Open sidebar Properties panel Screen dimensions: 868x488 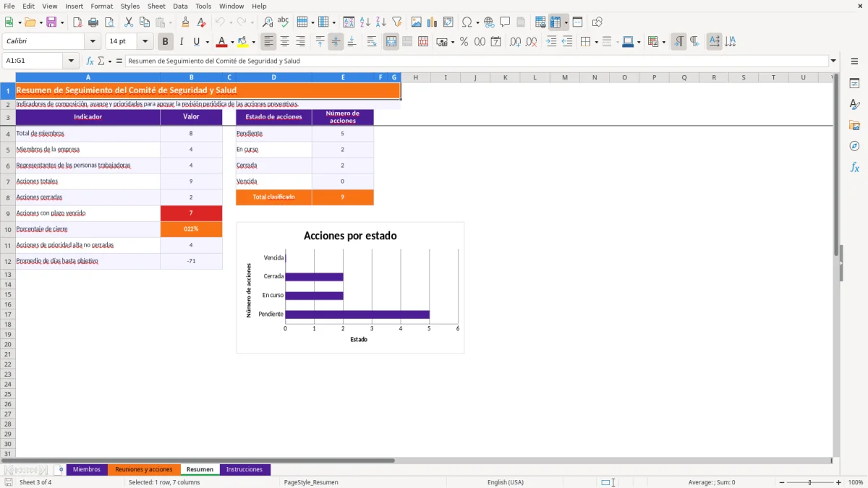[x=854, y=83]
